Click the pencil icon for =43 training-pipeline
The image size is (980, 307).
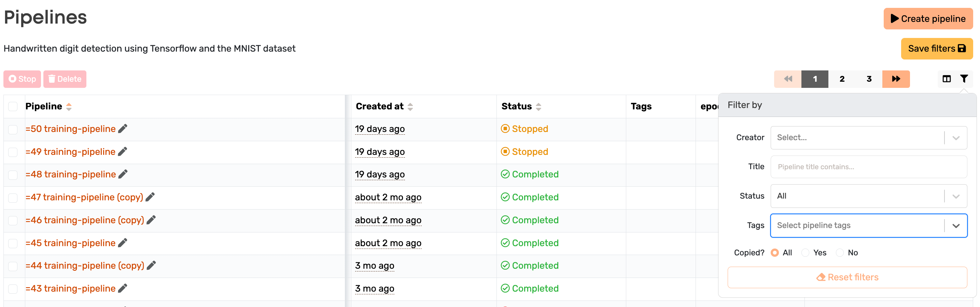click(x=123, y=288)
